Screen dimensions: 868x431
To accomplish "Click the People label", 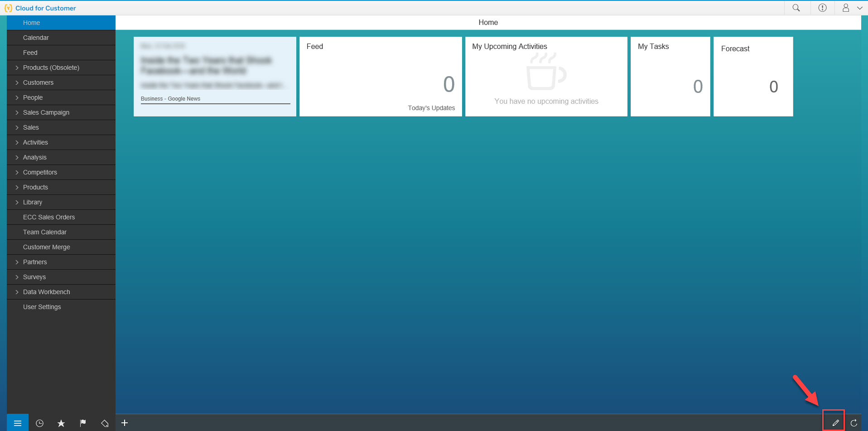I will click(x=33, y=97).
